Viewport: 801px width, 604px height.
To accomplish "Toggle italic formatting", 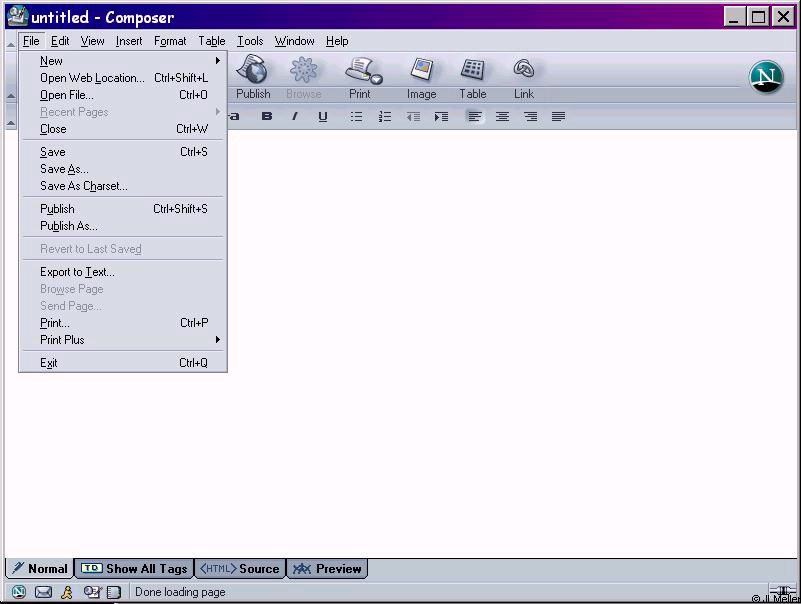I will 294,117.
